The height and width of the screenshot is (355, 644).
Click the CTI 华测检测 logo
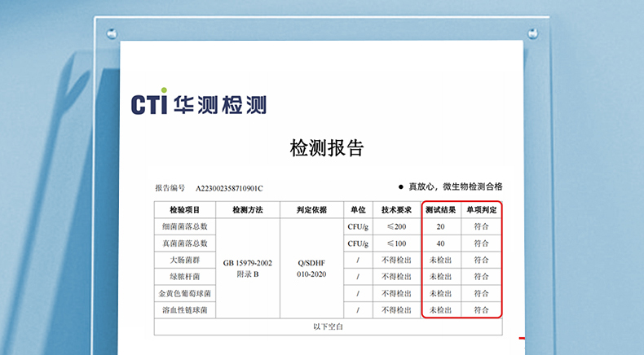[x=199, y=103]
